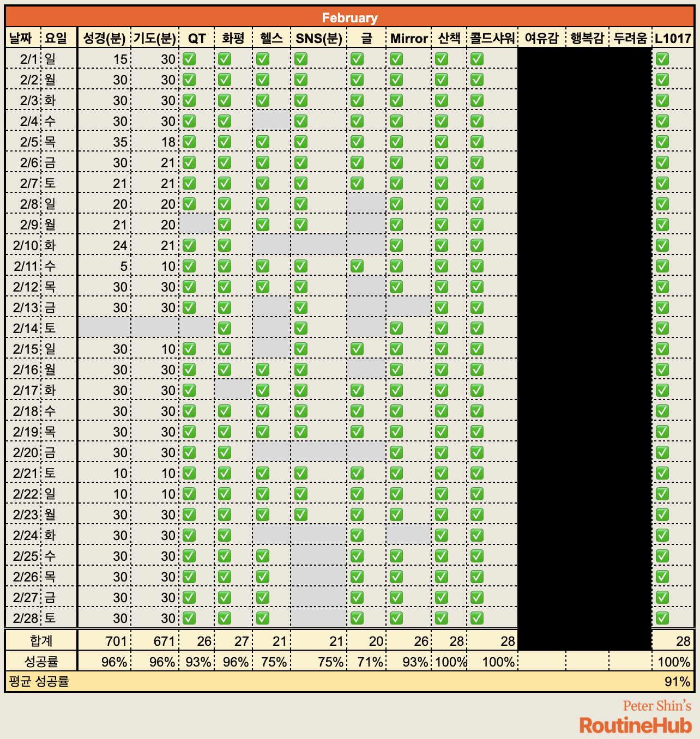Toggle the SNS(분) checkbox in the 2/13 row
This screenshot has width=700, height=739.
point(301,307)
